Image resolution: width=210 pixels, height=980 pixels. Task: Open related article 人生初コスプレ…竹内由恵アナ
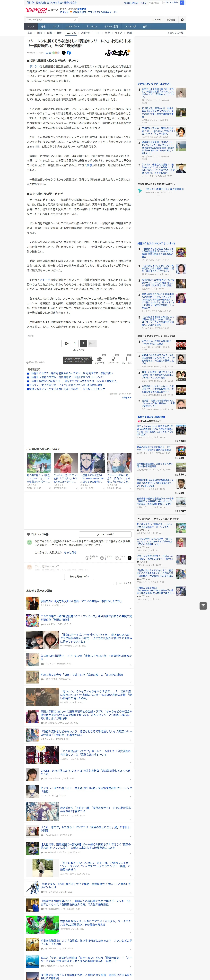66,377
